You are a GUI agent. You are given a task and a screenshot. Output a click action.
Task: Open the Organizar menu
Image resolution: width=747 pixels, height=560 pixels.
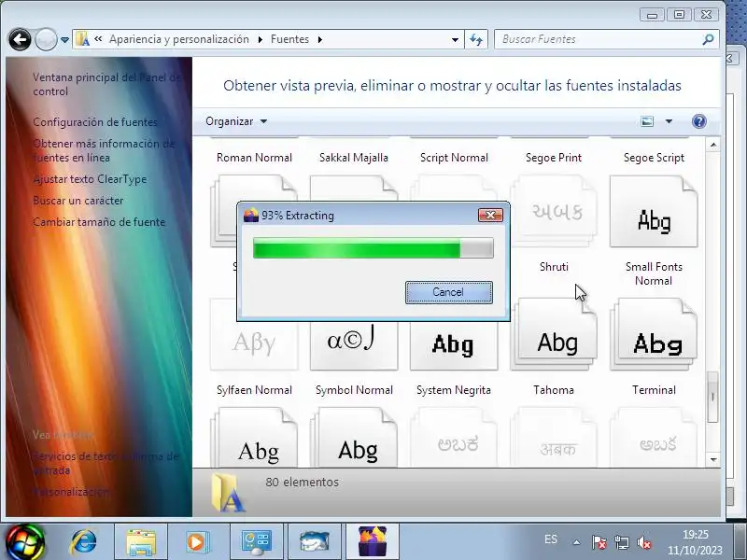(x=236, y=121)
